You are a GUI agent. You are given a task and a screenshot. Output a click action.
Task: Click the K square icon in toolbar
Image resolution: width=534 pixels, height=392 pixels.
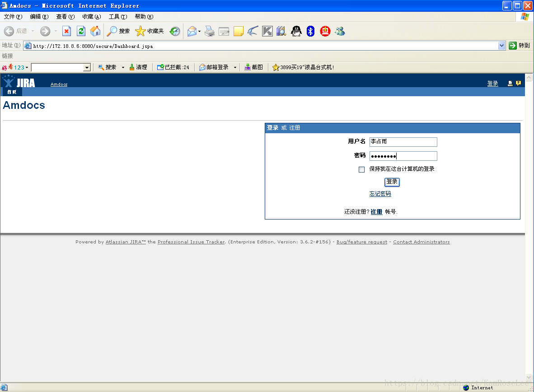click(267, 31)
